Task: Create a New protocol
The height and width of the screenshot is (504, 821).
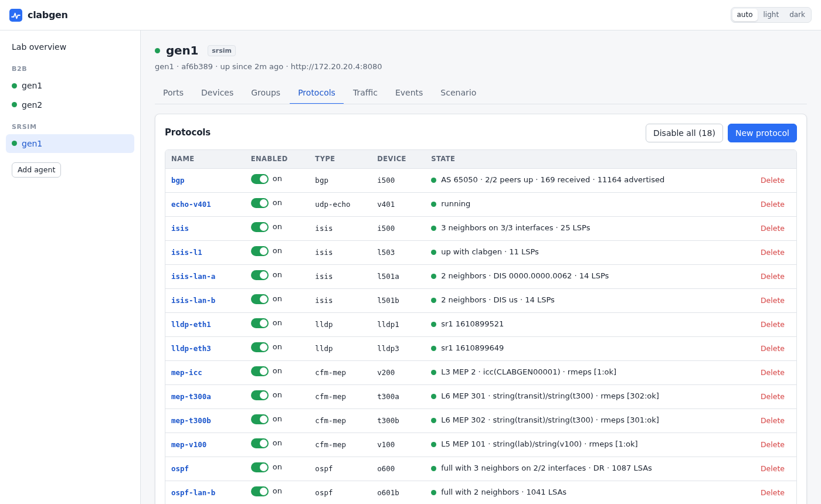Action: (762, 133)
